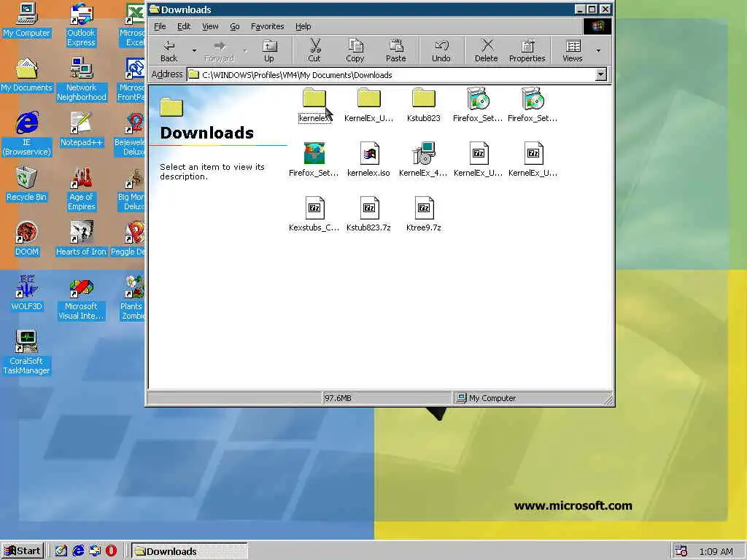Open the Back button history dropdown arrow
Viewport: 747px width, 560px height.
point(194,50)
